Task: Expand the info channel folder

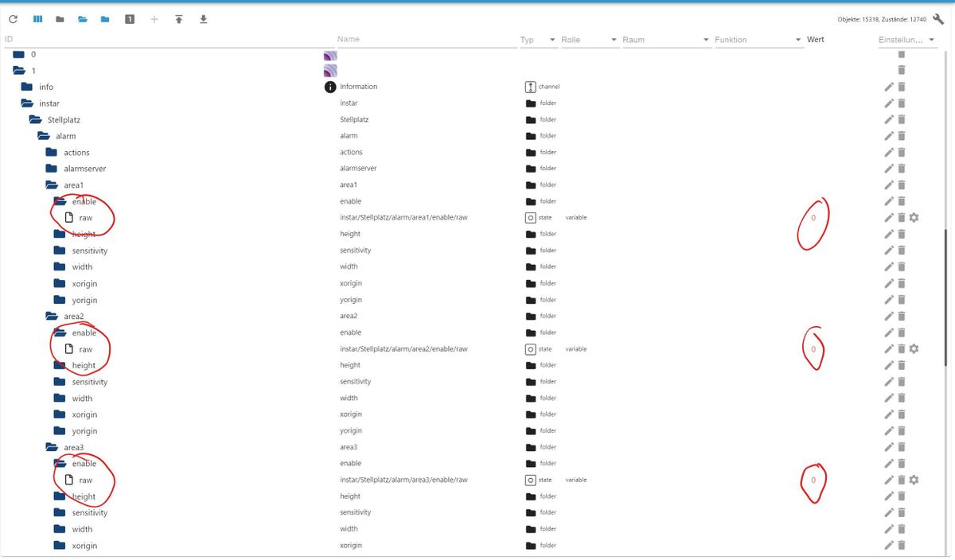Action: coord(27,87)
